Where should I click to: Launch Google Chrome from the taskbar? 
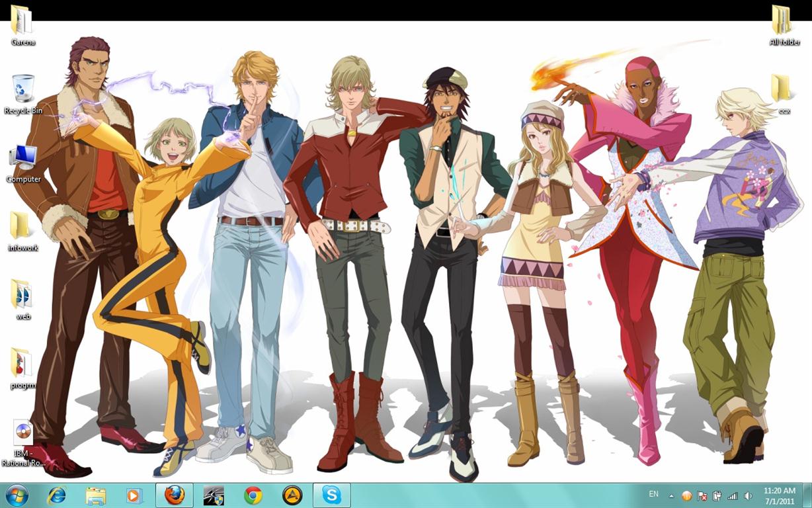click(x=253, y=495)
